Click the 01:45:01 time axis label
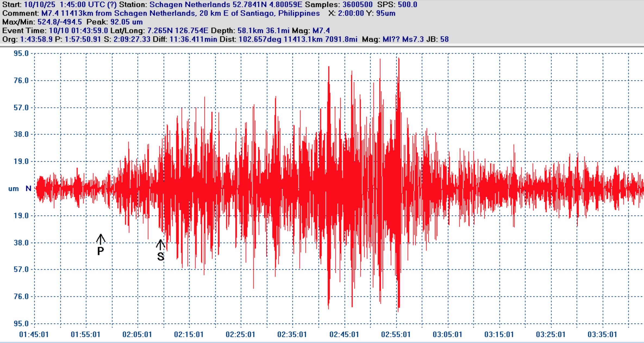 click(x=34, y=334)
